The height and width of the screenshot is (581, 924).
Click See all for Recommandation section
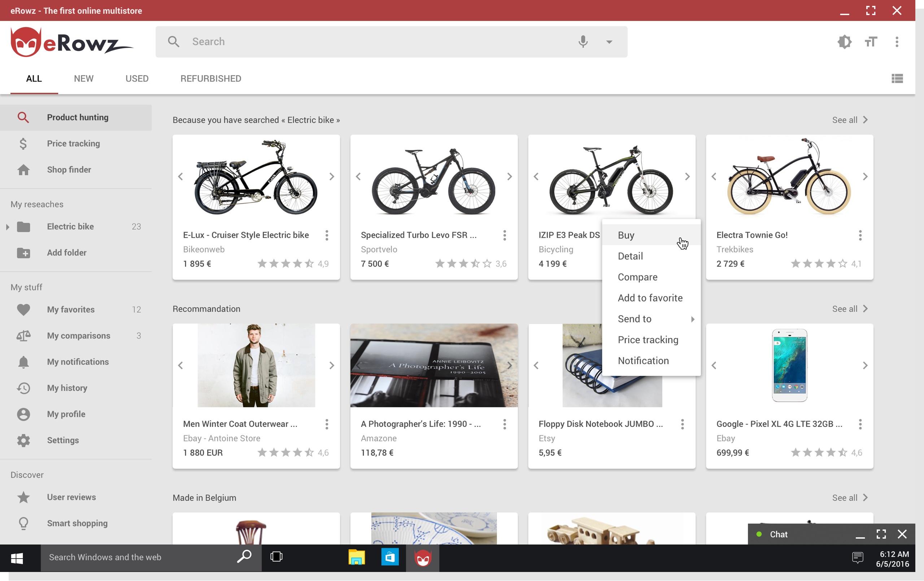(x=850, y=309)
